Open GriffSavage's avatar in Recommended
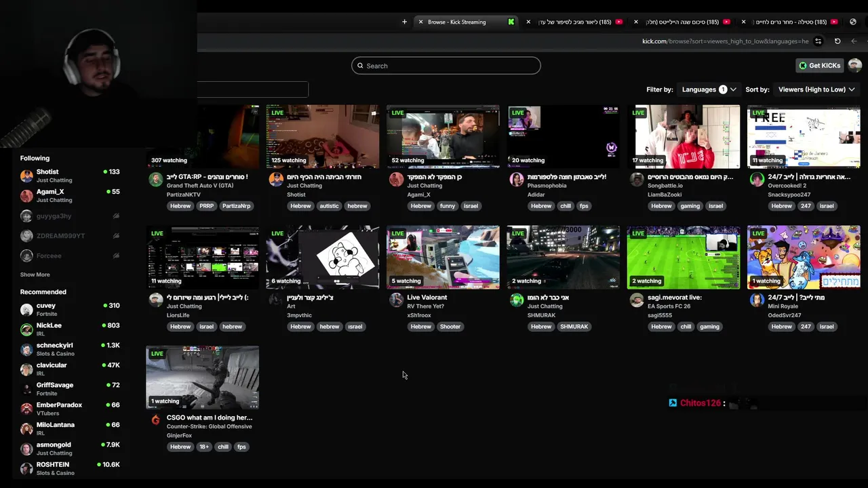Viewport: 868px width, 488px height. click(26, 389)
